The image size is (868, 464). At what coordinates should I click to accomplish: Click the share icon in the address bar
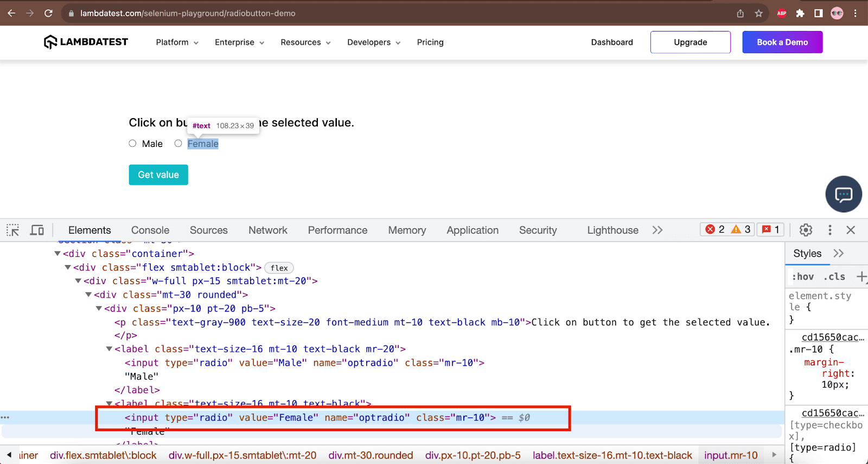point(740,14)
